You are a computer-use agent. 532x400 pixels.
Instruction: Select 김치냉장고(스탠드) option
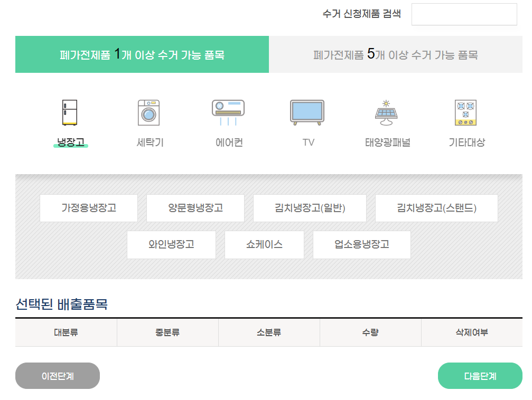(x=436, y=208)
